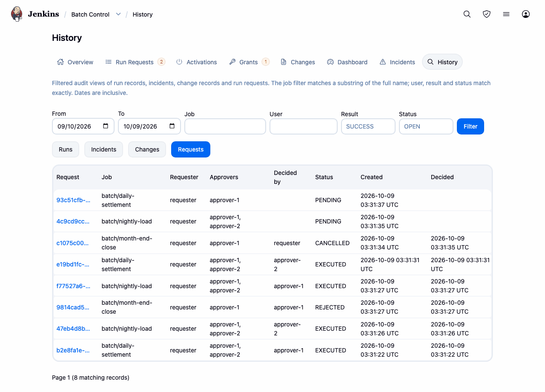Show the Runs audit view

click(66, 149)
